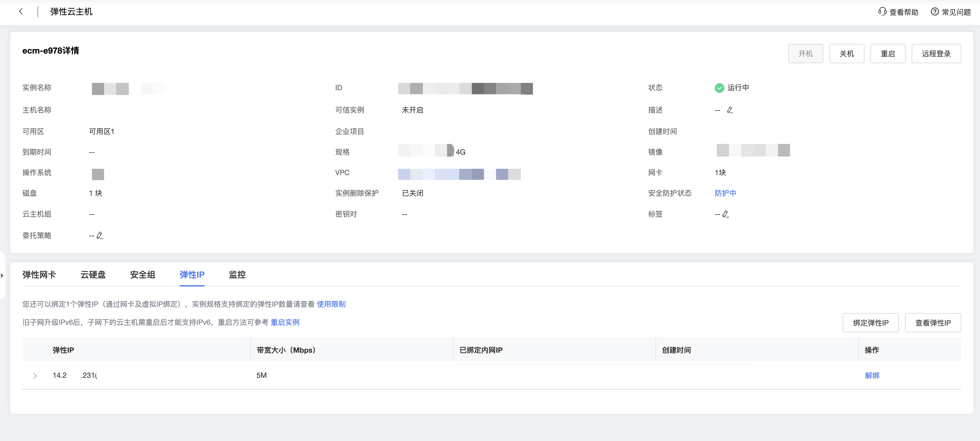Switch to the 弹性网卡 tab

click(39, 275)
